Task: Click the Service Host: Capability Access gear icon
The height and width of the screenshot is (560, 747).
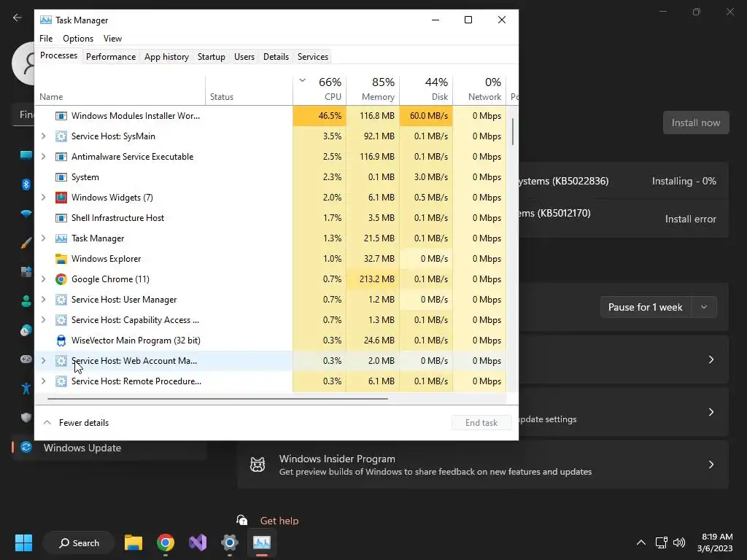Action: pyautogui.click(x=61, y=320)
